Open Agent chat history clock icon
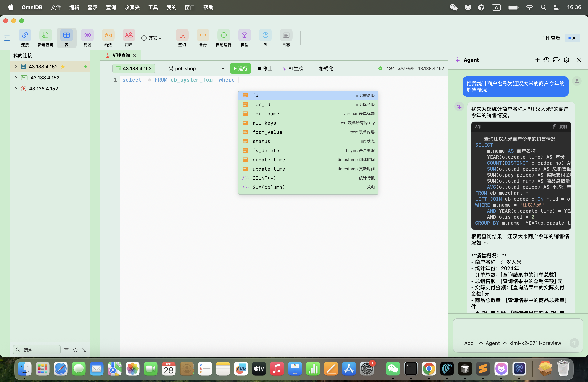The height and width of the screenshot is (382, 588). click(546, 60)
